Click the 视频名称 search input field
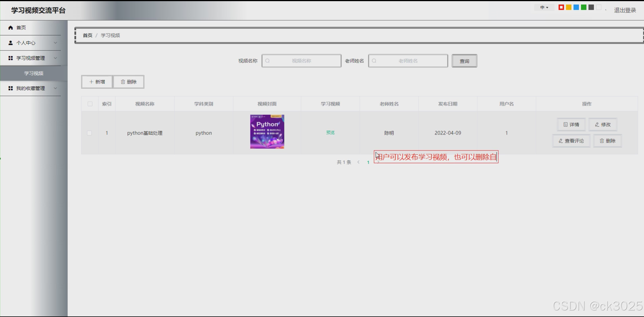Image resolution: width=644 pixels, height=317 pixels. [x=301, y=61]
